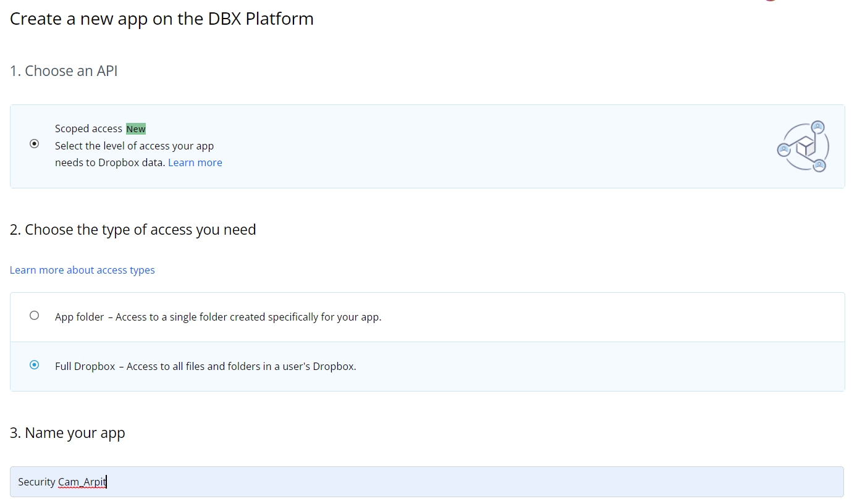Choose the App folder radio option
This screenshot has height=504, width=857.
(x=35, y=316)
